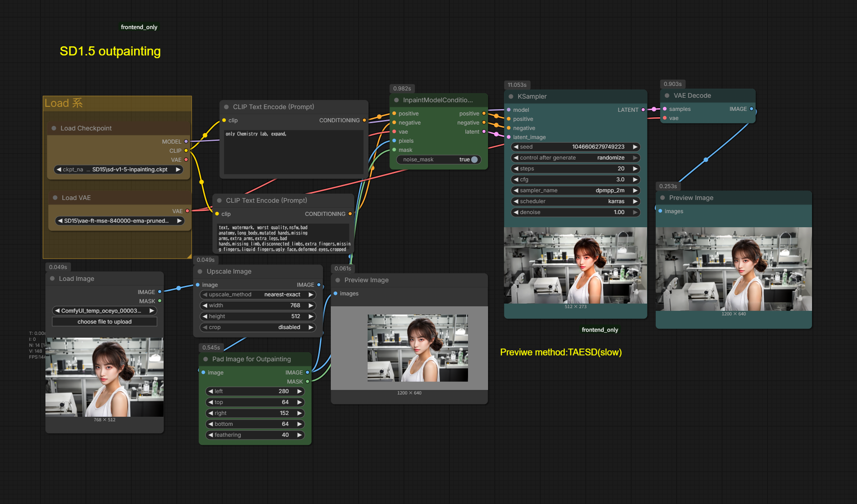Click the control after generate randomize option
Image resolution: width=857 pixels, height=504 pixels.
(575, 158)
